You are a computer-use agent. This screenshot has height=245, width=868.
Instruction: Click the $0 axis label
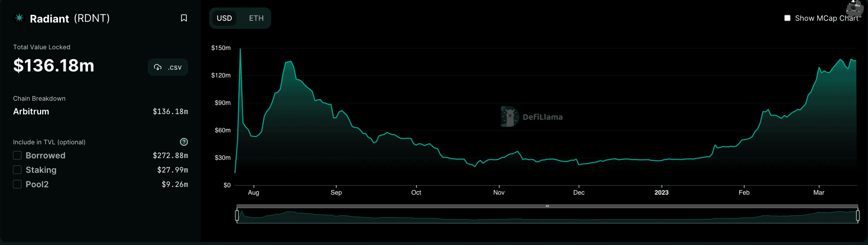pos(227,185)
